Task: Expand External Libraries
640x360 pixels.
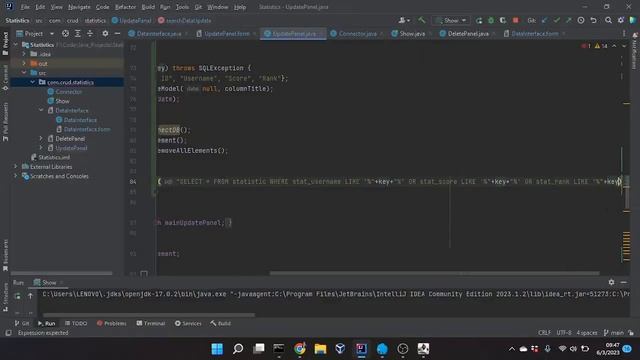Action: (16, 167)
